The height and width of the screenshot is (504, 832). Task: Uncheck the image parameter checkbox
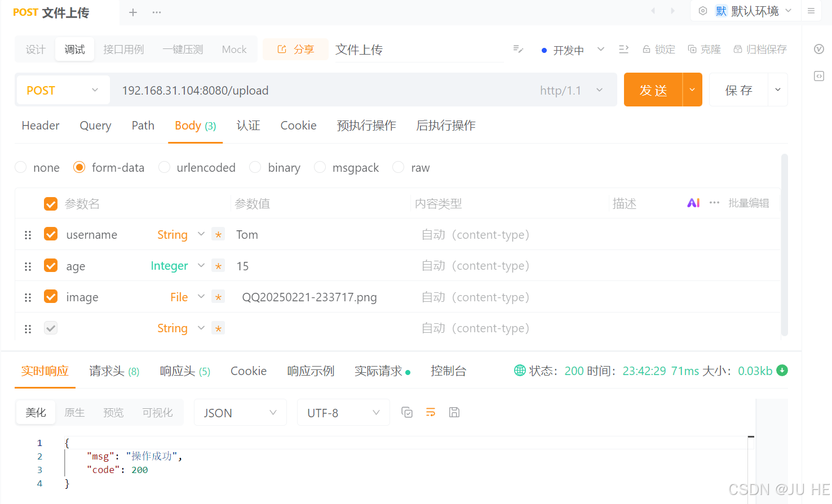tap(51, 296)
